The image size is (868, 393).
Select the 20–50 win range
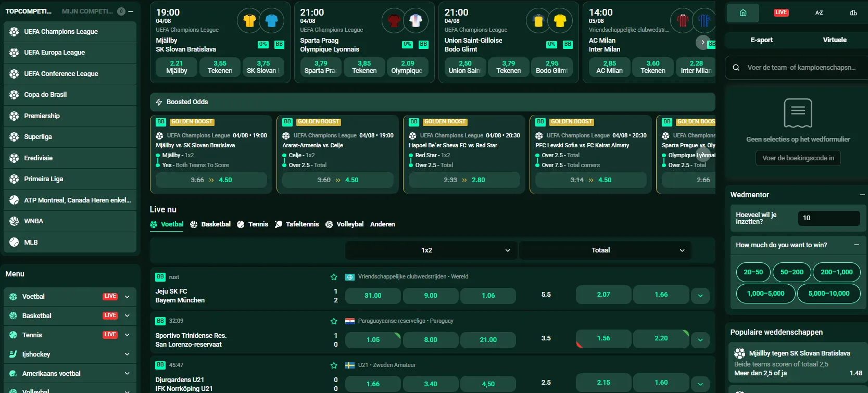[x=753, y=272]
